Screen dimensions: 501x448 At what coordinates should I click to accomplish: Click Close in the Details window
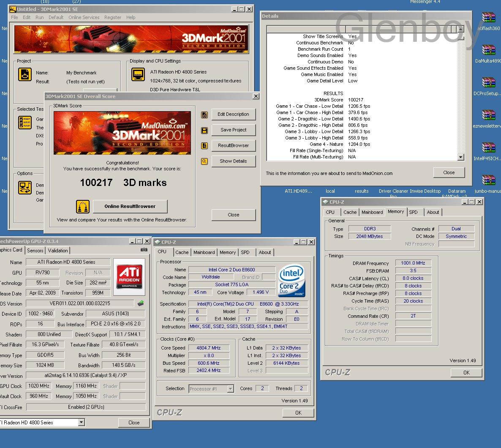click(449, 172)
